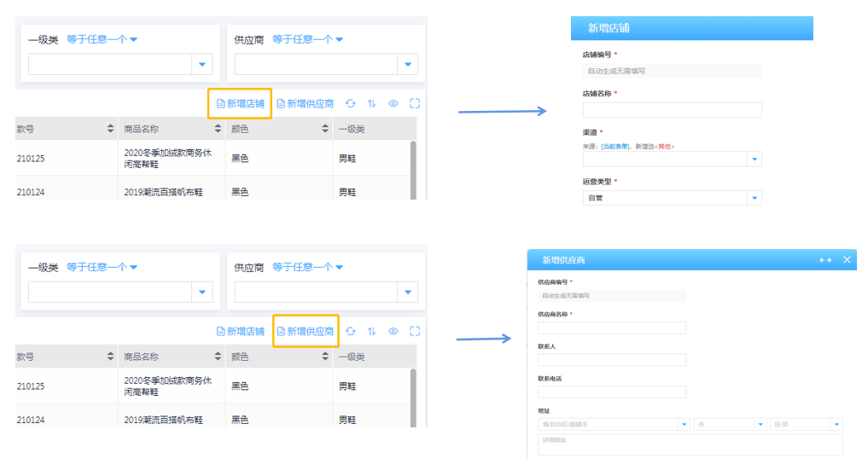Click the [当前表单] source link under 渠道

coord(616,147)
